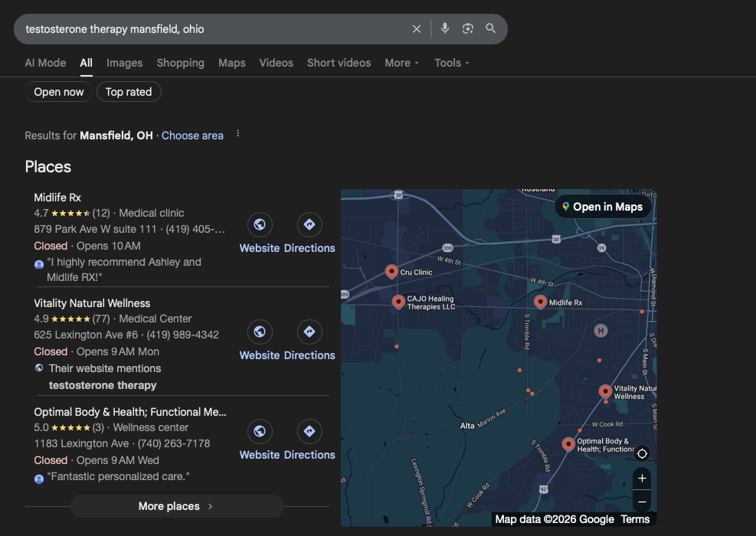Toggle the Open now filter
The height and width of the screenshot is (536, 756).
(59, 92)
